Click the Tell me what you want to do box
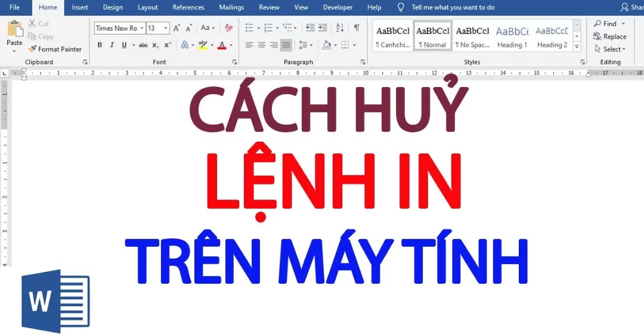 [x=453, y=7]
